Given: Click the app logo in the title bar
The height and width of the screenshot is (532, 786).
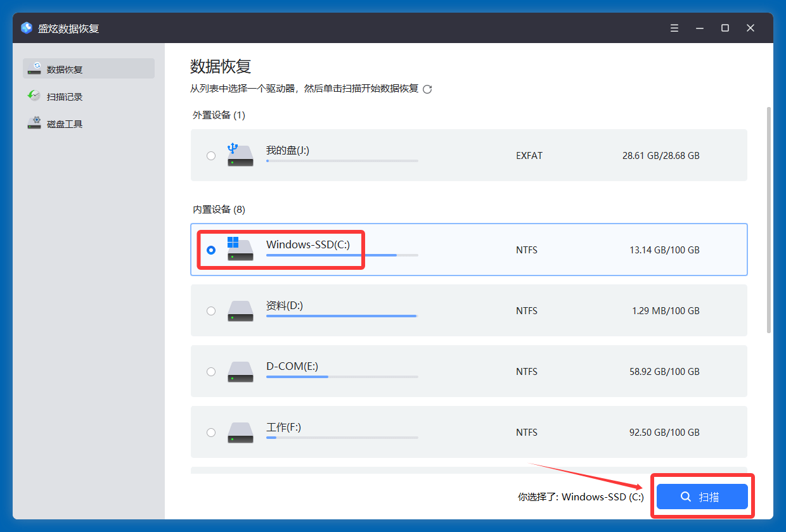Looking at the screenshot, I should point(25,27).
